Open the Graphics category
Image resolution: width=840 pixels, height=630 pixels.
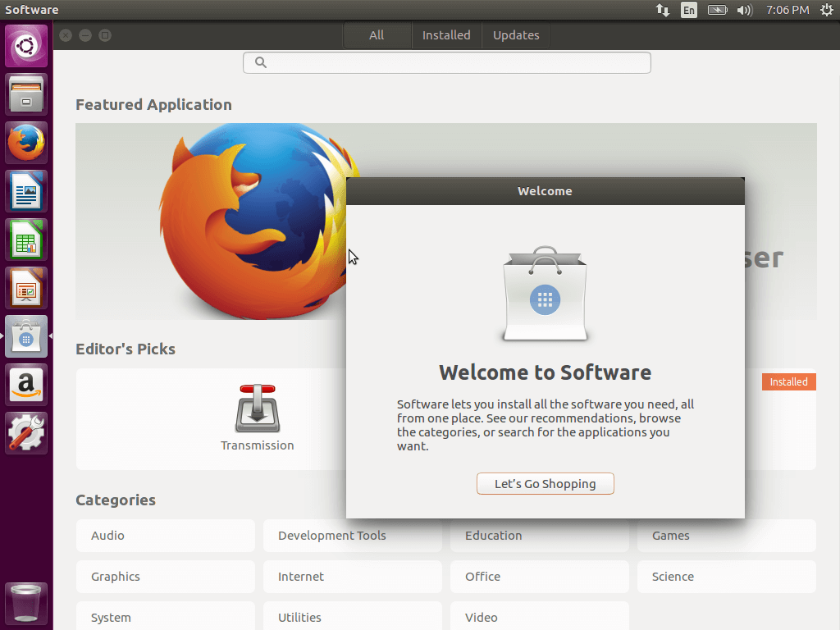tap(165, 577)
